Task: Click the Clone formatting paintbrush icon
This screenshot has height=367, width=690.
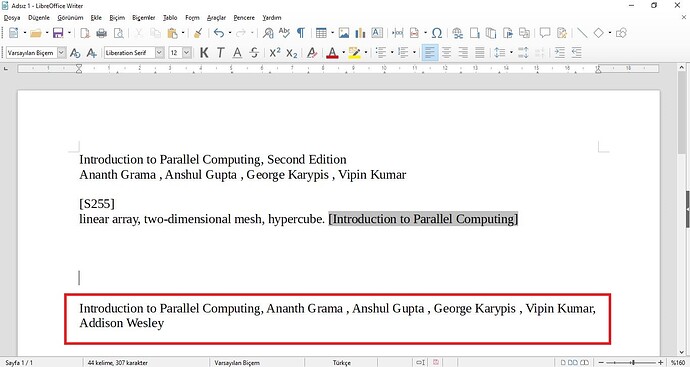Action: pos(198,33)
